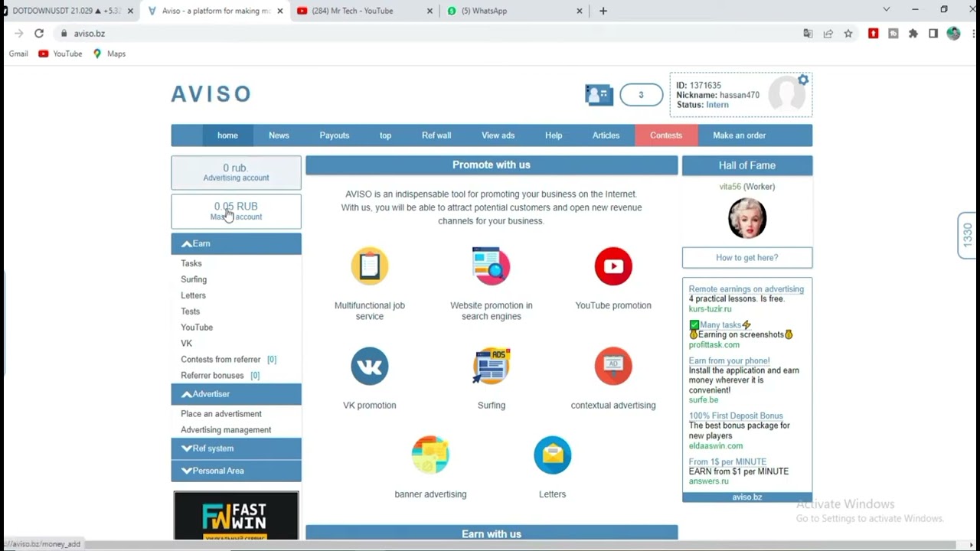Image resolution: width=980 pixels, height=551 pixels.
Task: Click the AVISO logo
Action: [x=211, y=94]
